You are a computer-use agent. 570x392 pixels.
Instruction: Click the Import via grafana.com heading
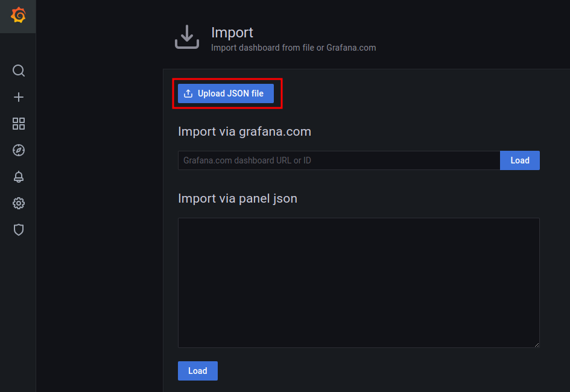click(244, 131)
